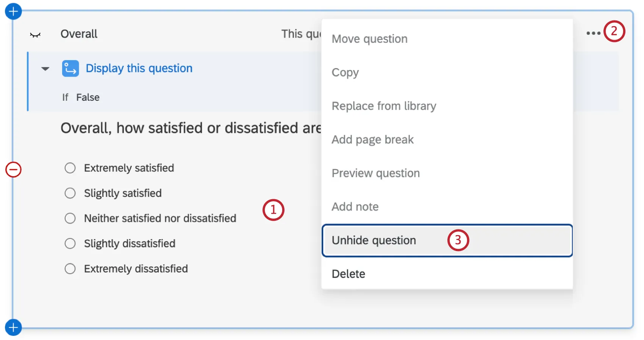Click the 'Slightly dissatisfied' choice text
The image size is (644, 340).
coord(130,243)
